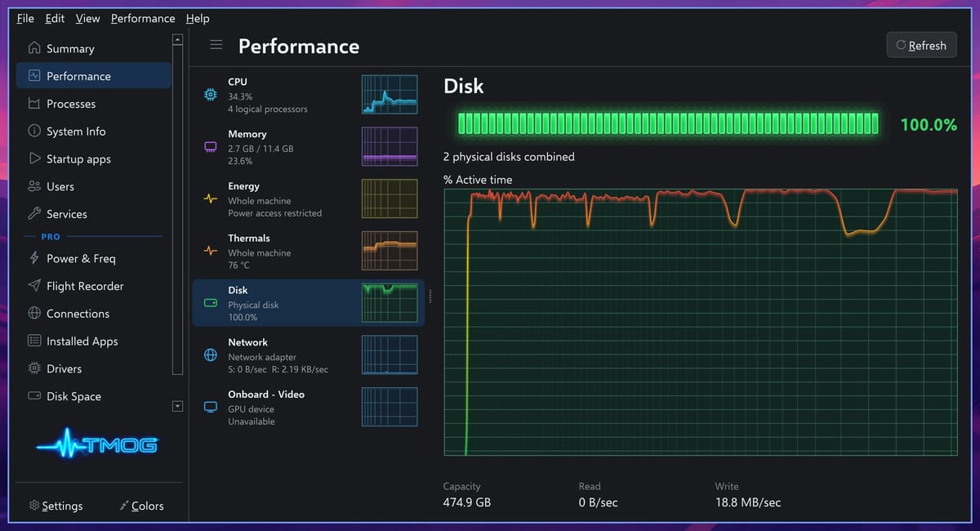Click the Power & Freq lightning icon
980x531 pixels.
click(x=34, y=258)
